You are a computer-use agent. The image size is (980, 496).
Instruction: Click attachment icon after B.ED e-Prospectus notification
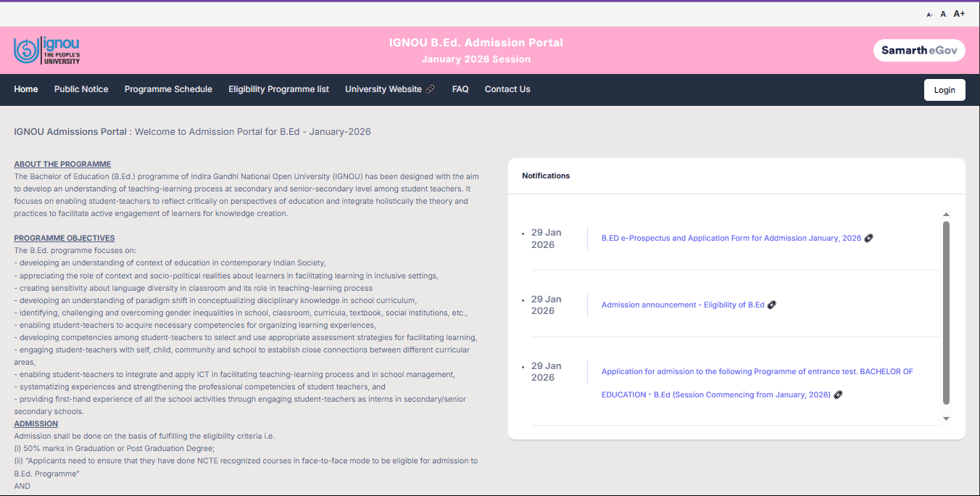pyautogui.click(x=869, y=238)
